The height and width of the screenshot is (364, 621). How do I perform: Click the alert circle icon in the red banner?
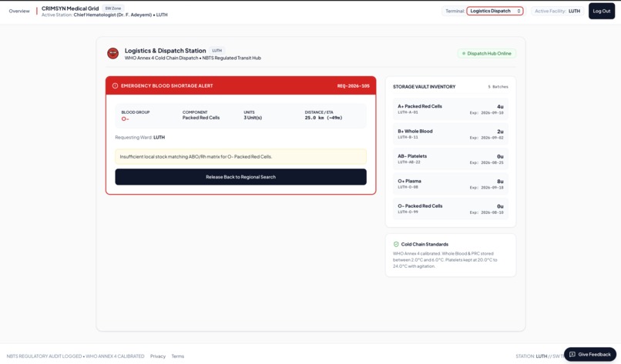click(x=115, y=85)
